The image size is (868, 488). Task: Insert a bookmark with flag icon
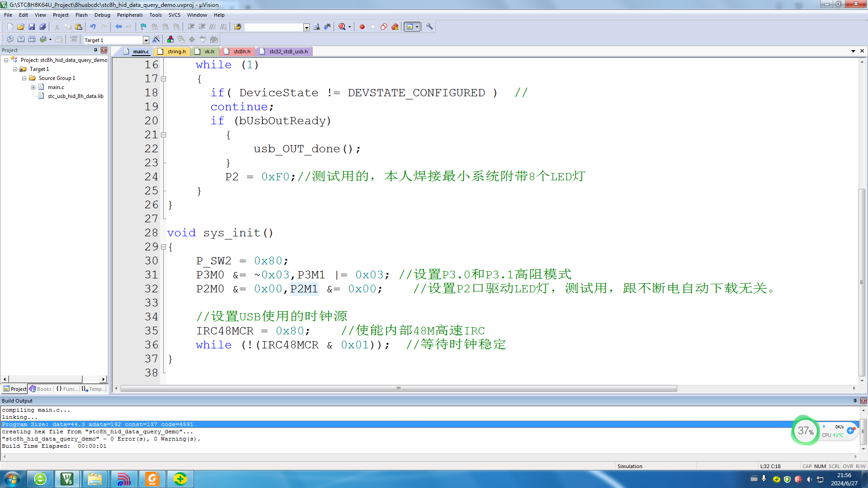tap(143, 27)
